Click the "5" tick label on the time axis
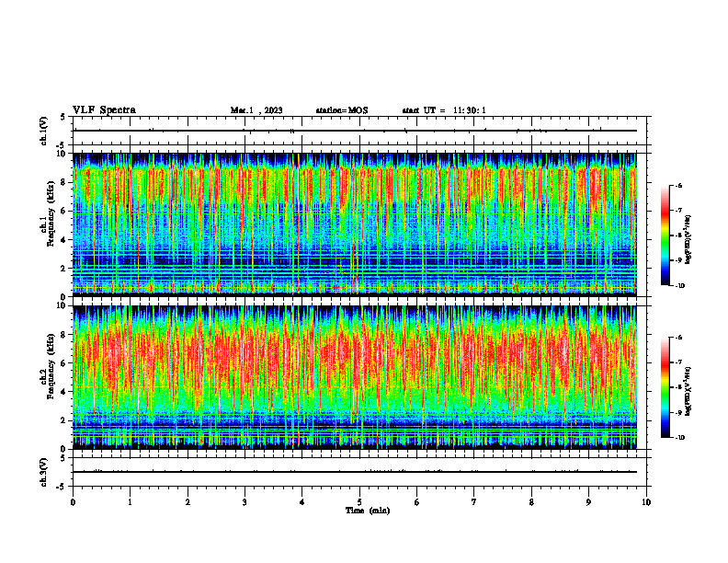 [x=359, y=502]
